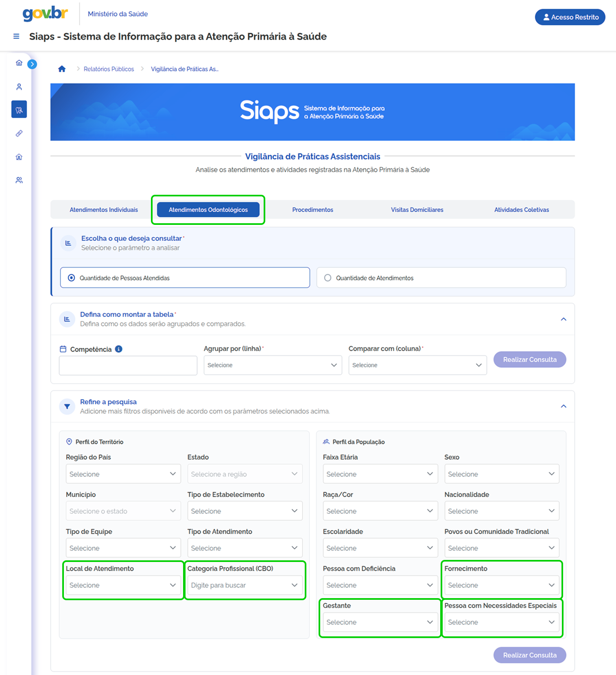Switch to the Atendimentos Odontológicos tab
This screenshot has height=675, width=616.
(x=208, y=209)
